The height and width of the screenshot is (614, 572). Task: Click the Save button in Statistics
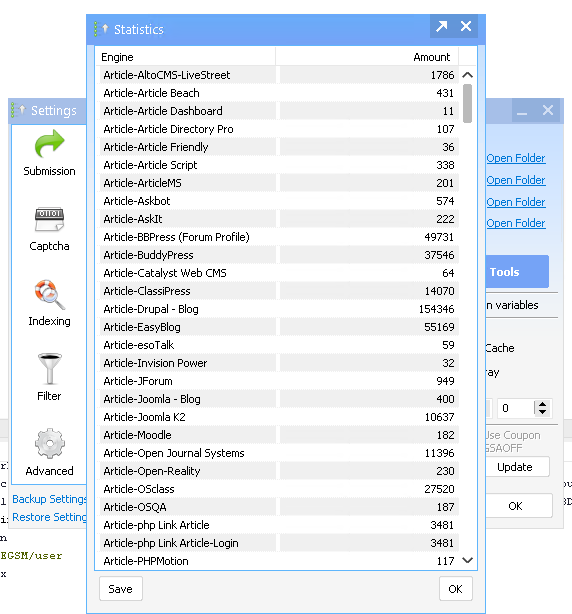pyautogui.click(x=121, y=589)
